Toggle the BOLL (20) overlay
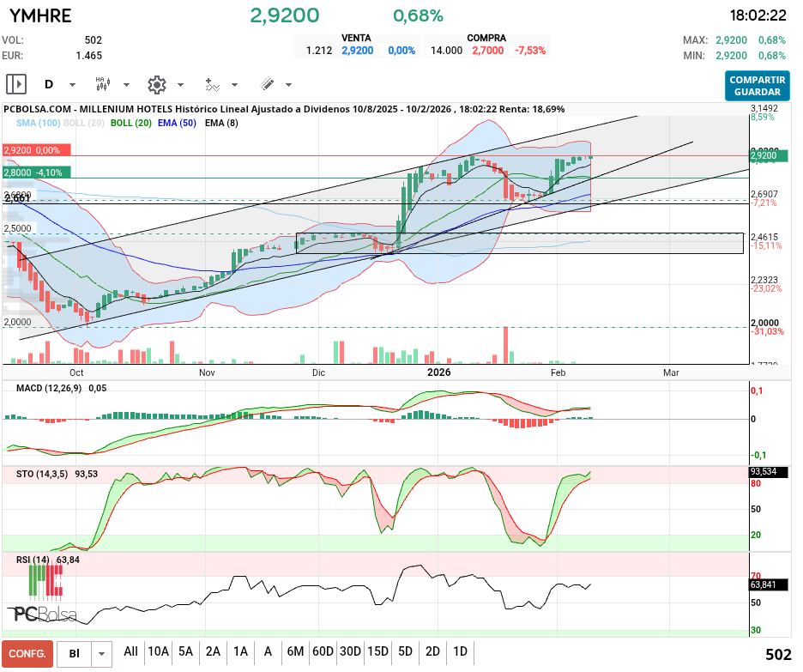The width and height of the screenshot is (803, 672). [x=130, y=123]
